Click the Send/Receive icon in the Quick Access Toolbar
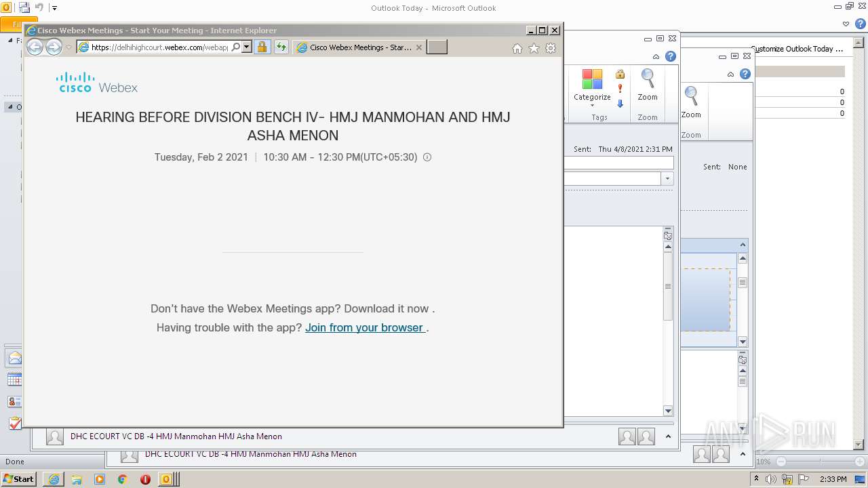This screenshot has height=488, width=868. 24,8
